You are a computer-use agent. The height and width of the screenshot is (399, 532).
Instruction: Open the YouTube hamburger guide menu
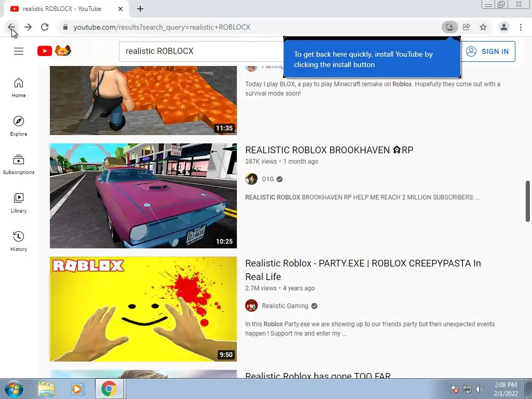click(19, 51)
